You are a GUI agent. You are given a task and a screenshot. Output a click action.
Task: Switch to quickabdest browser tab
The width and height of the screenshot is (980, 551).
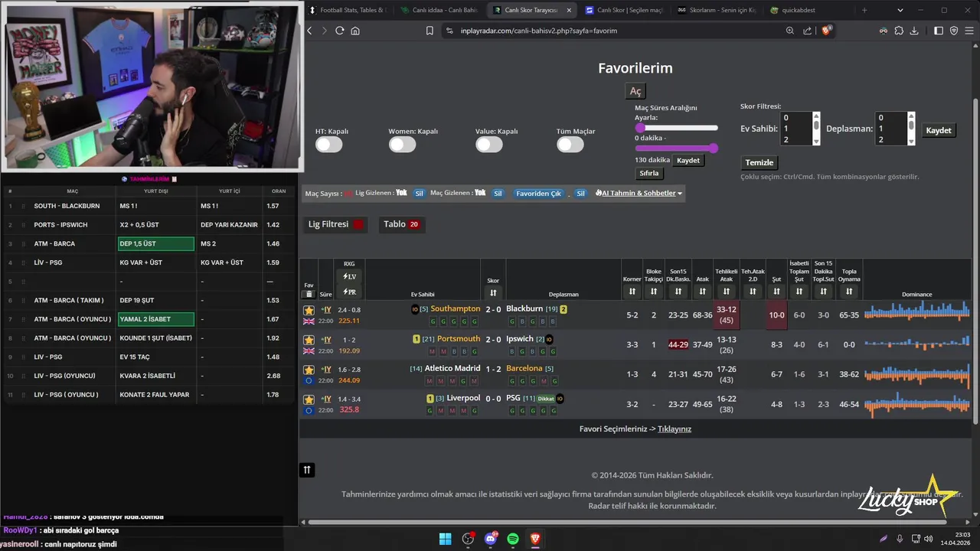coord(808,10)
